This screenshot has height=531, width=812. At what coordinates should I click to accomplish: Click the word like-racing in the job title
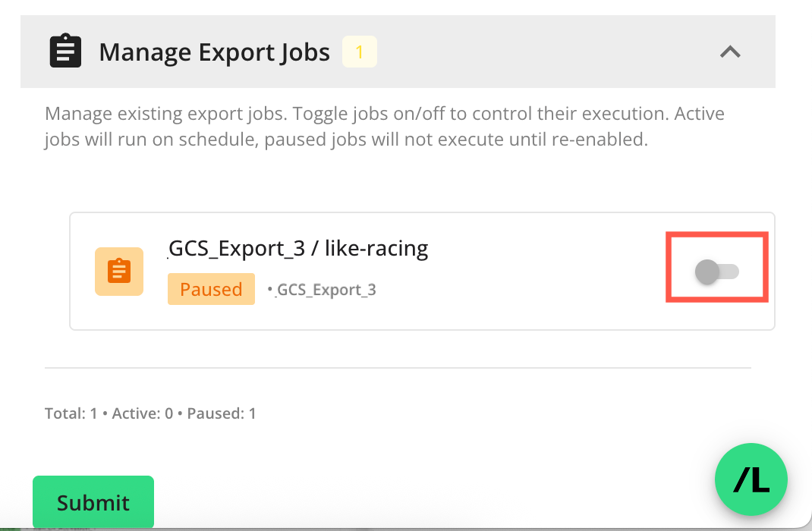[376, 249]
